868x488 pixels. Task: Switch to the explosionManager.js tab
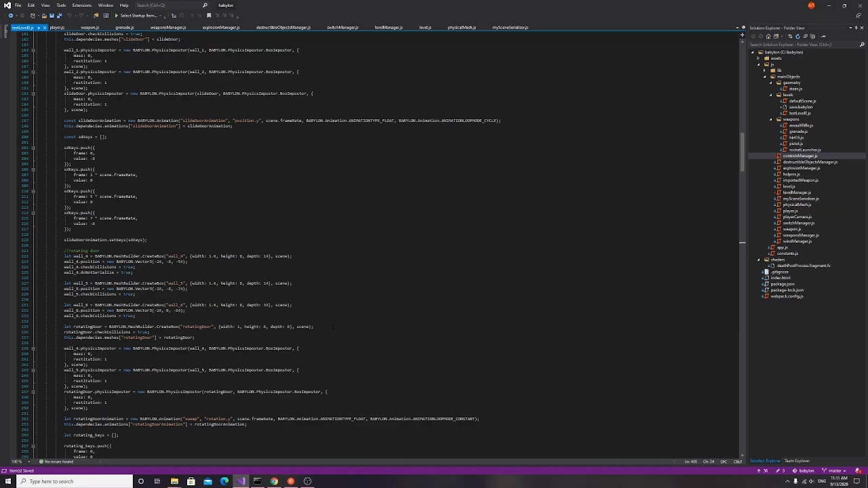[221, 28]
